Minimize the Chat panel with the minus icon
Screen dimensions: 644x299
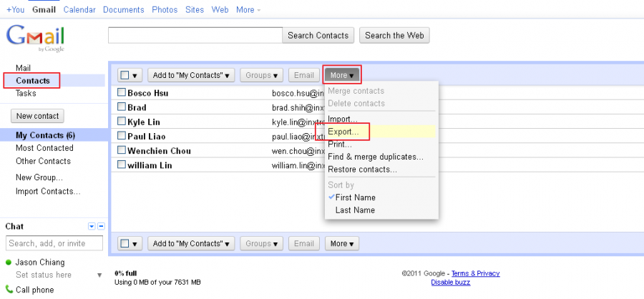pos(101,227)
